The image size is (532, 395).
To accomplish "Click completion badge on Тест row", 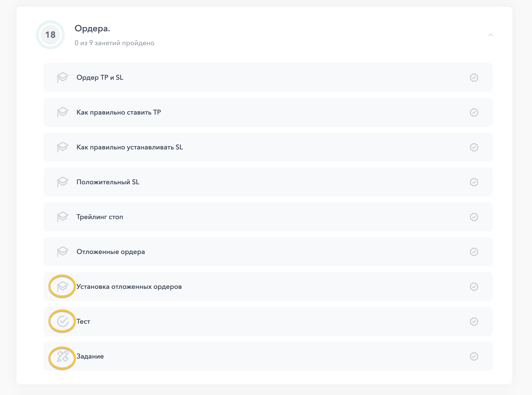I will tap(474, 321).
